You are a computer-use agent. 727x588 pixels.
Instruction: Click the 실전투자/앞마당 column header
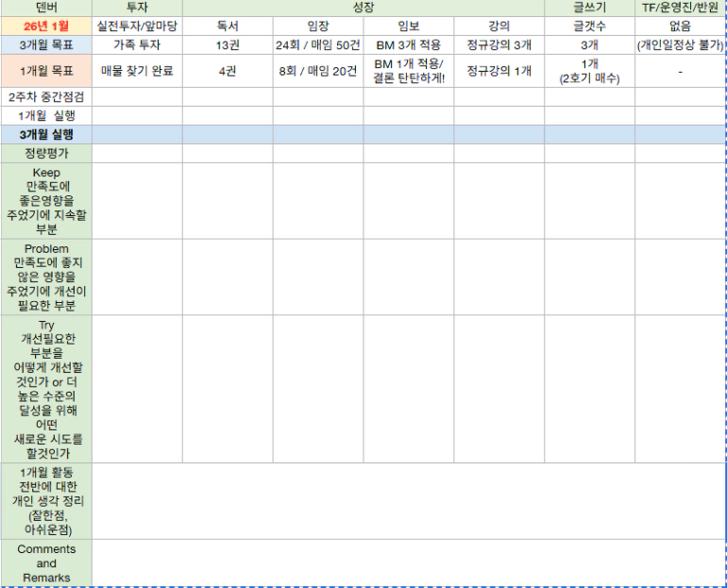[x=137, y=25]
